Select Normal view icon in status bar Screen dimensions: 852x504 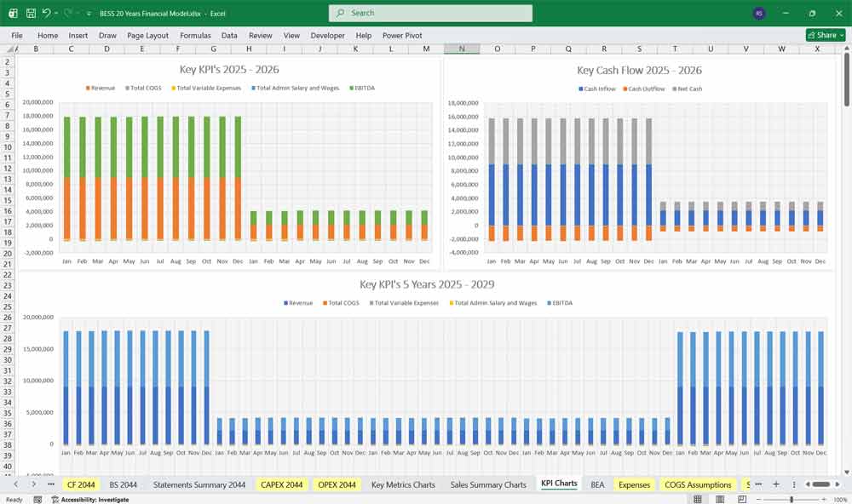click(698, 500)
